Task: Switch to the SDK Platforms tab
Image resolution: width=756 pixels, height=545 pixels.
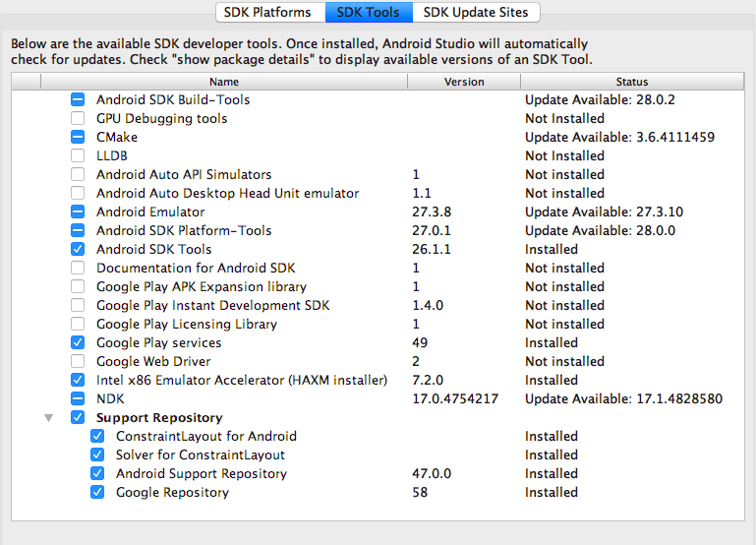Action: click(270, 12)
